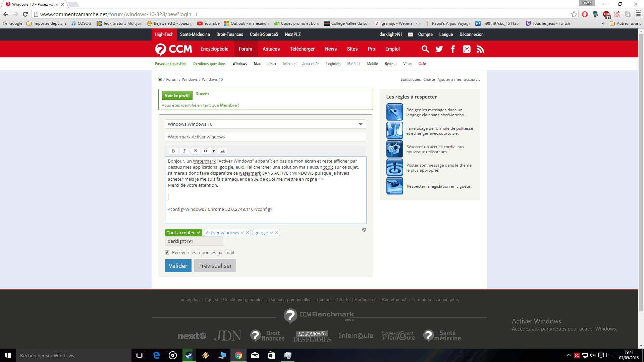Screen dimensions: 644x362
Task: Click the home icon in breadcrumb
Action: (160, 79)
